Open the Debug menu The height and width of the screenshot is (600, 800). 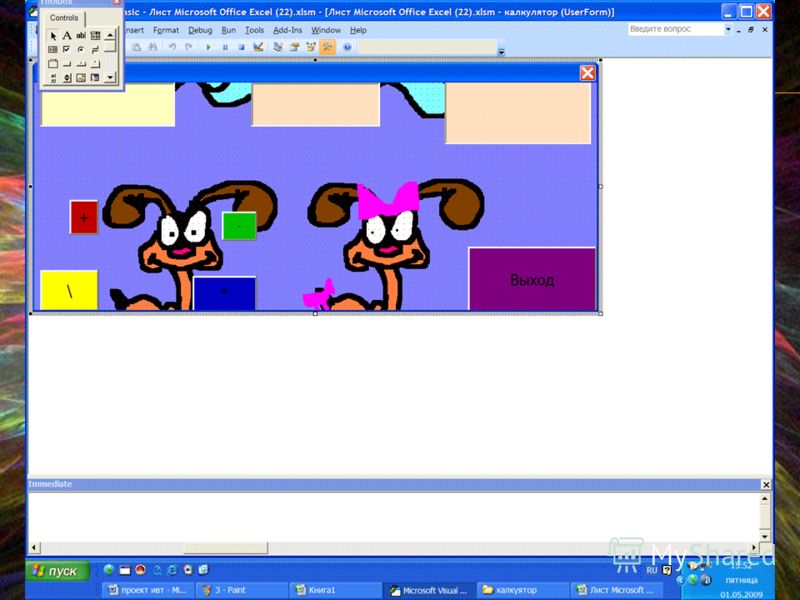[x=200, y=30]
